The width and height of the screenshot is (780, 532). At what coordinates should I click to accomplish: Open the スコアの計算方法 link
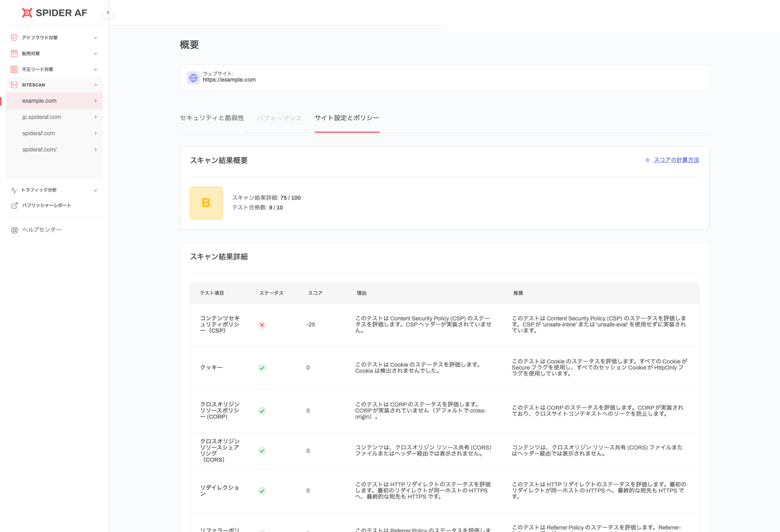pyautogui.click(x=676, y=160)
